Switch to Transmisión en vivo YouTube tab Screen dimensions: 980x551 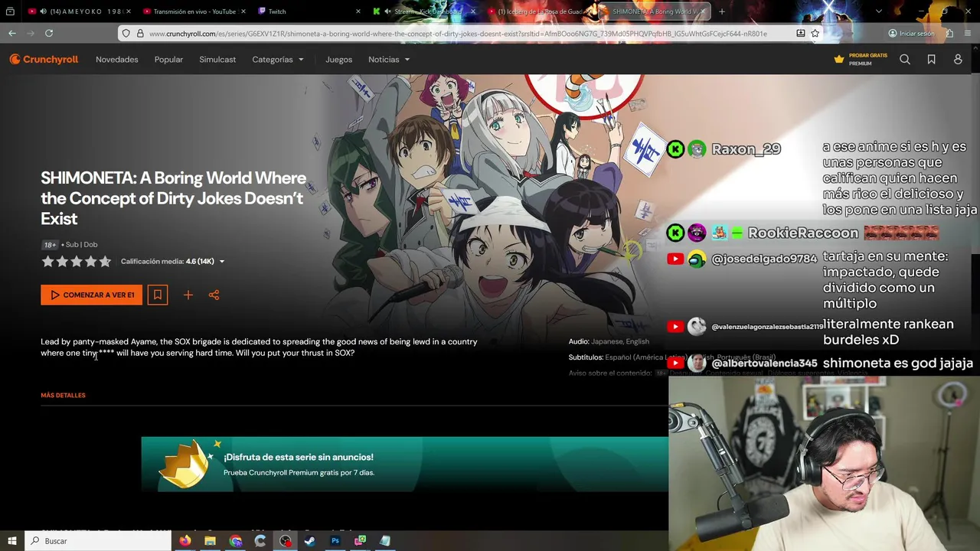tap(194, 11)
